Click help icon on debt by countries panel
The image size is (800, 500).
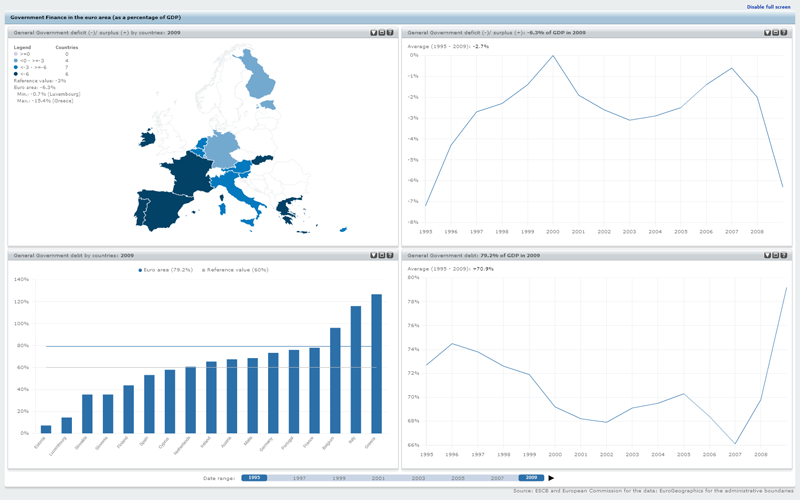click(389, 256)
